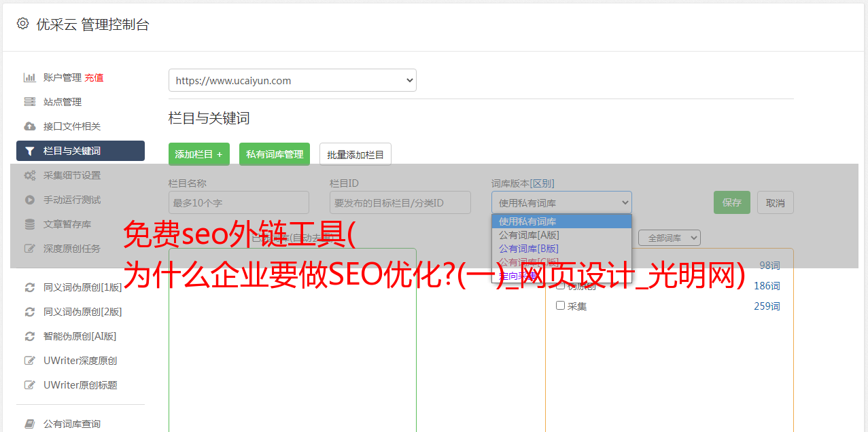Click the 取消 button
Screen dimensions: 868x432
(x=776, y=202)
